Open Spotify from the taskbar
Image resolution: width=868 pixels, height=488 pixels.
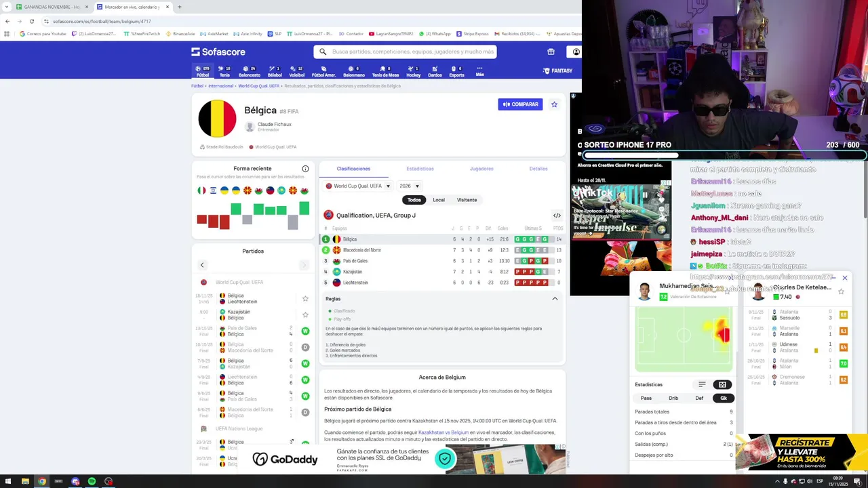click(x=92, y=481)
